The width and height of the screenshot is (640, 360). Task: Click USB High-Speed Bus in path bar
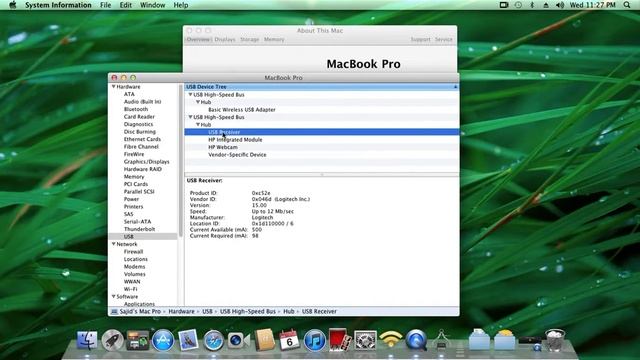pyautogui.click(x=248, y=311)
